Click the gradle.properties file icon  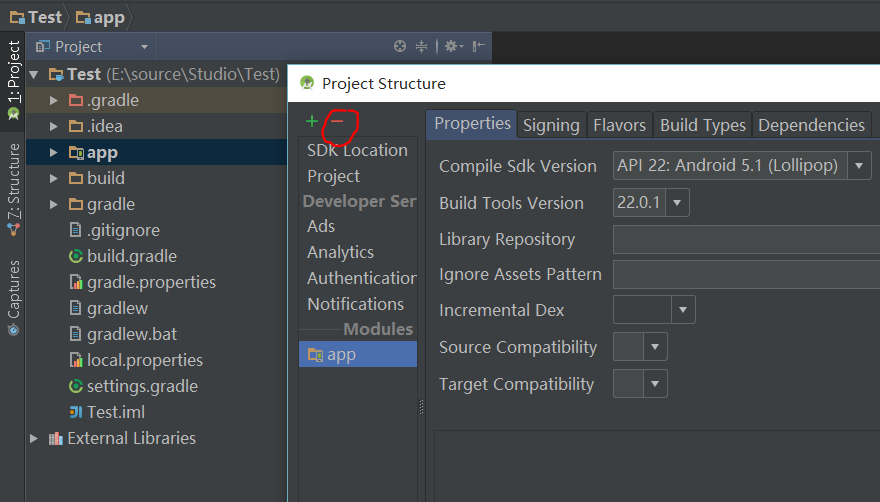(x=76, y=282)
